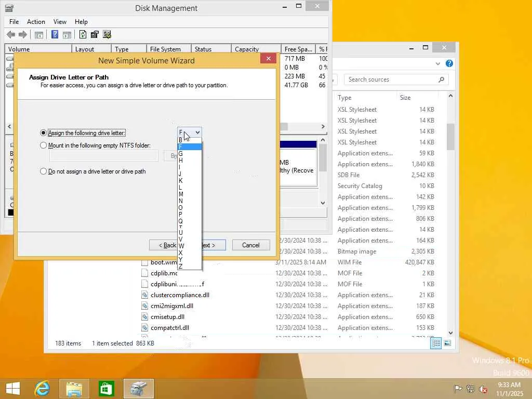Click Disk Management taskbar icon

coord(138,389)
